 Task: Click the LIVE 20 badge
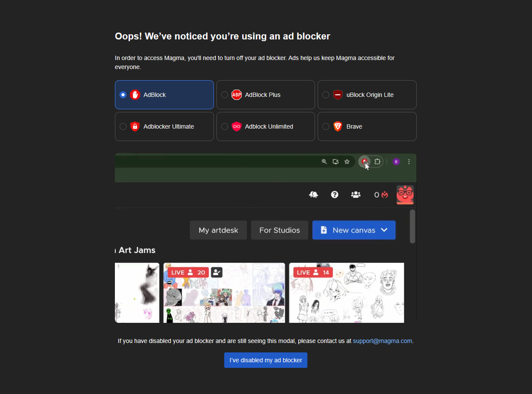click(188, 272)
